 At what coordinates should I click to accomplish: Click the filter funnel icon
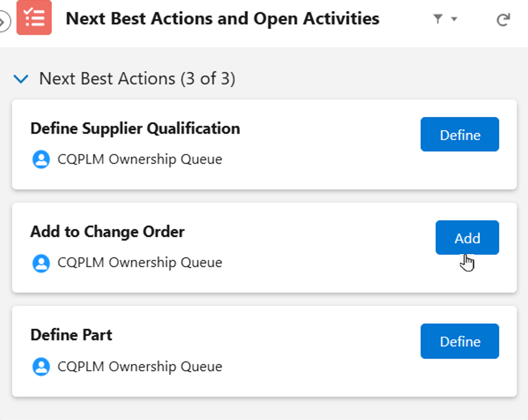[438, 19]
